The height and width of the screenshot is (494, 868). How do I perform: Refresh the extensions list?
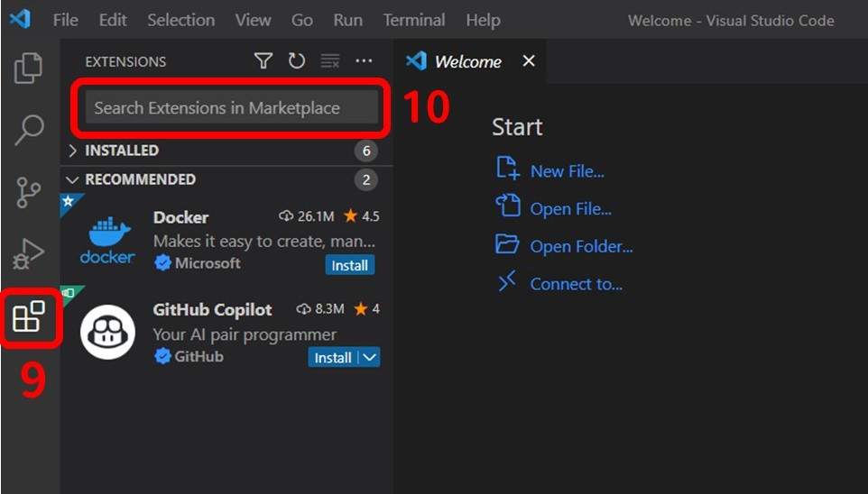click(297, 61)
